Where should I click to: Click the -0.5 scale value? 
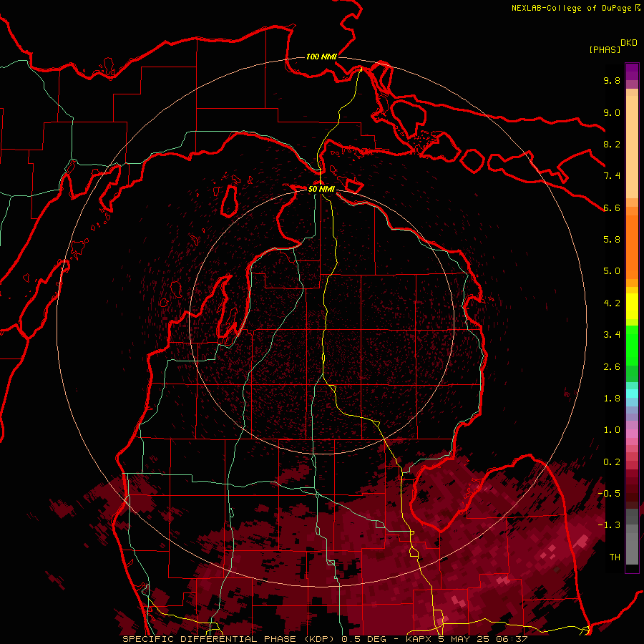tap(609, 494)
